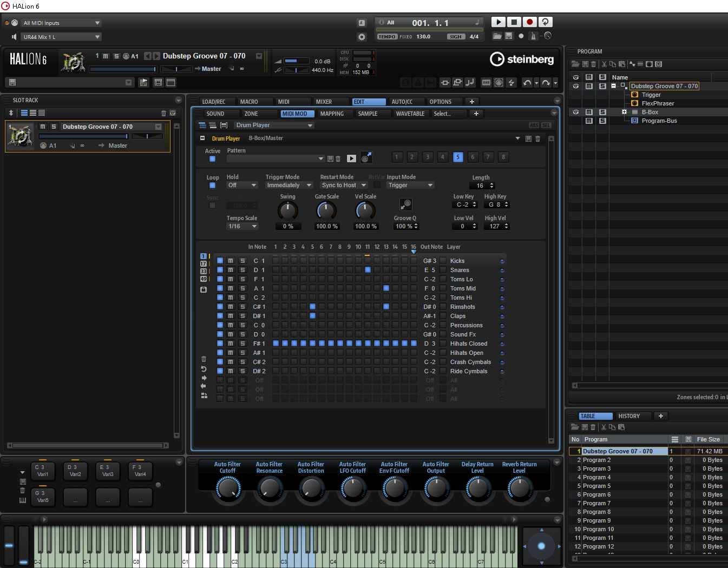Click the MIDI reset lightning icon
The image size is (728, 568).
(x=511, y=82)
